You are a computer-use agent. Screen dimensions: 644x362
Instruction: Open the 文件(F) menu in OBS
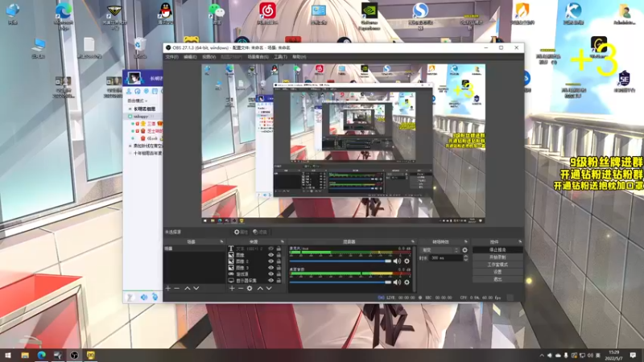(171, 57)
